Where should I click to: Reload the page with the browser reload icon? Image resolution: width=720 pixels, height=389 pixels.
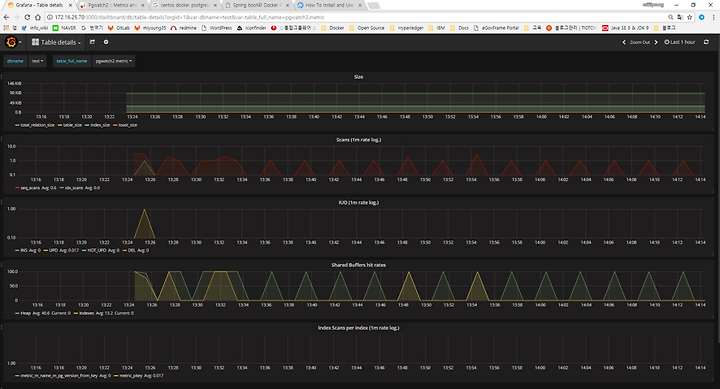tap(28, 17)
